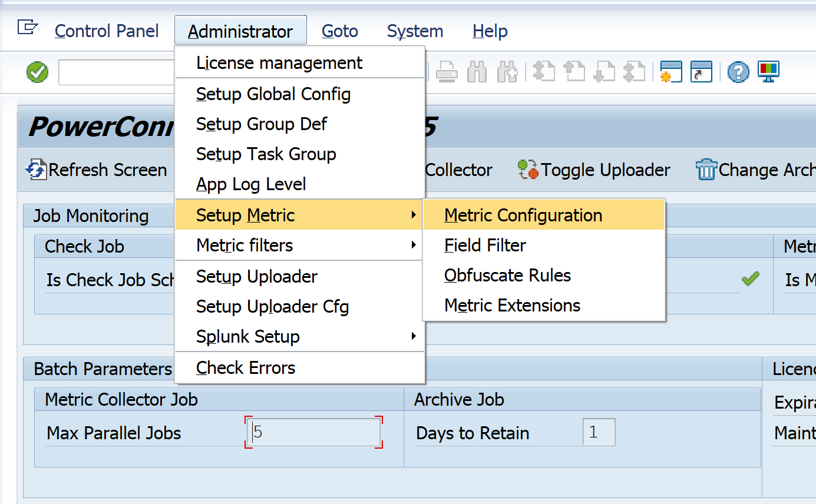This screenshot has height=504, width=816.
Task: Open Help via question mark icon
Action: 738,72
